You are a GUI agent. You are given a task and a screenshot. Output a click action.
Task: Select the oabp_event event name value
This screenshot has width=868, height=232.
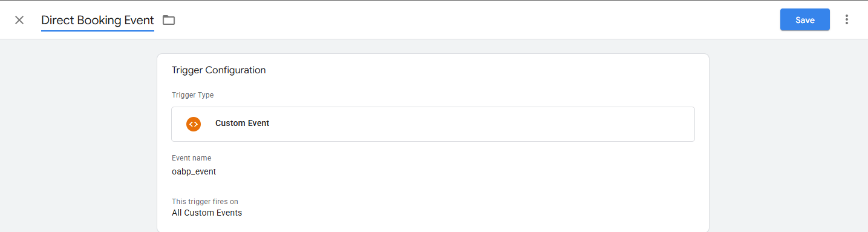[194, 171]
